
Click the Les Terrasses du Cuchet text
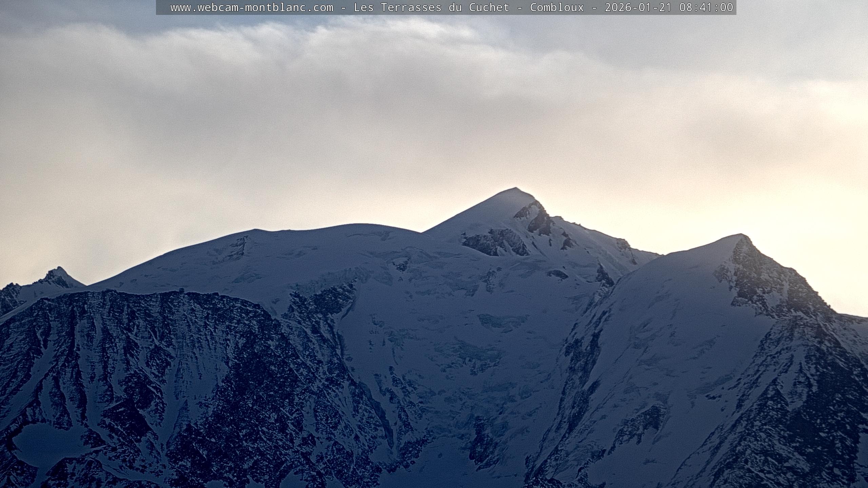coord(431,7)
